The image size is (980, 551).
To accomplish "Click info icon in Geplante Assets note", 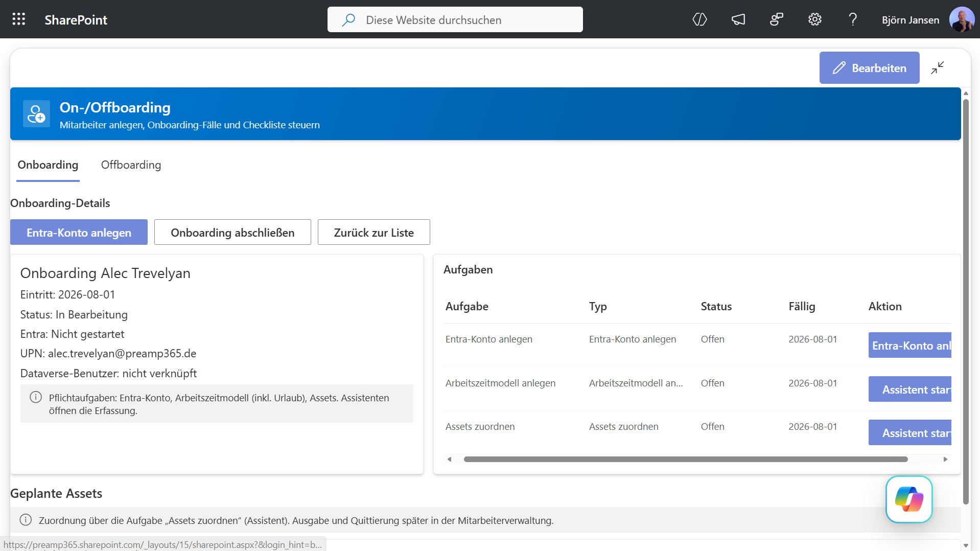I will [x=26, y=520].
